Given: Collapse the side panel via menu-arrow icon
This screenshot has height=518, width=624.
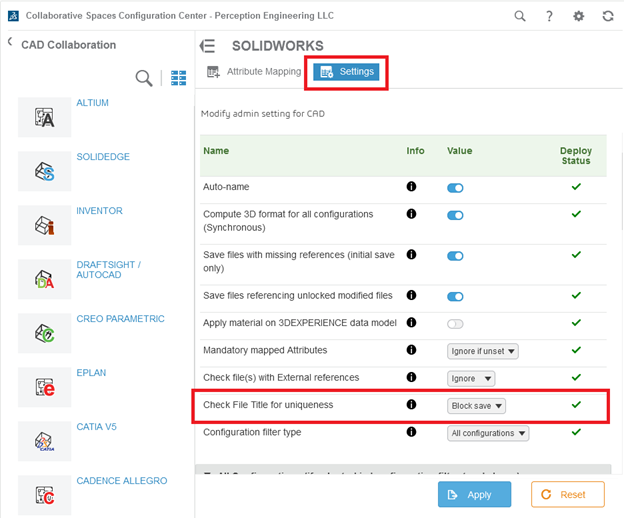Looking at the screenshot, I should click(207, 46).
